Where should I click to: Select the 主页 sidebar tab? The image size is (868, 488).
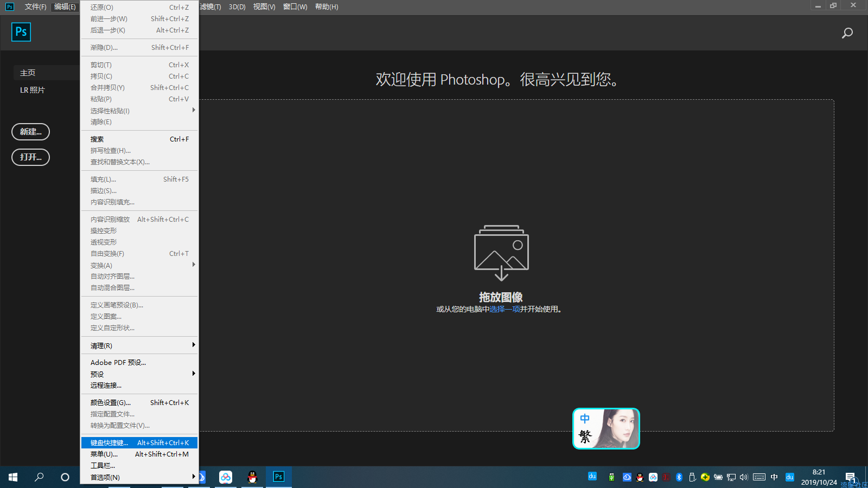tap(46, 73)
